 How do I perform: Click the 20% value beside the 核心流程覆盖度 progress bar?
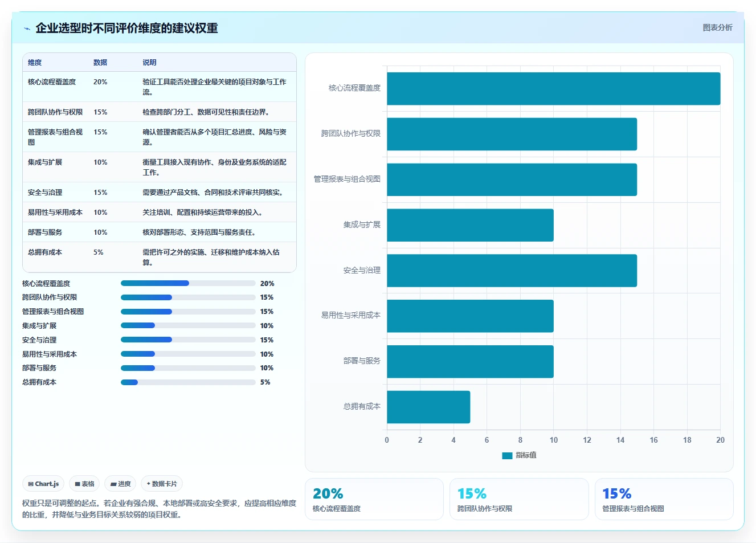tap(267, 284)
